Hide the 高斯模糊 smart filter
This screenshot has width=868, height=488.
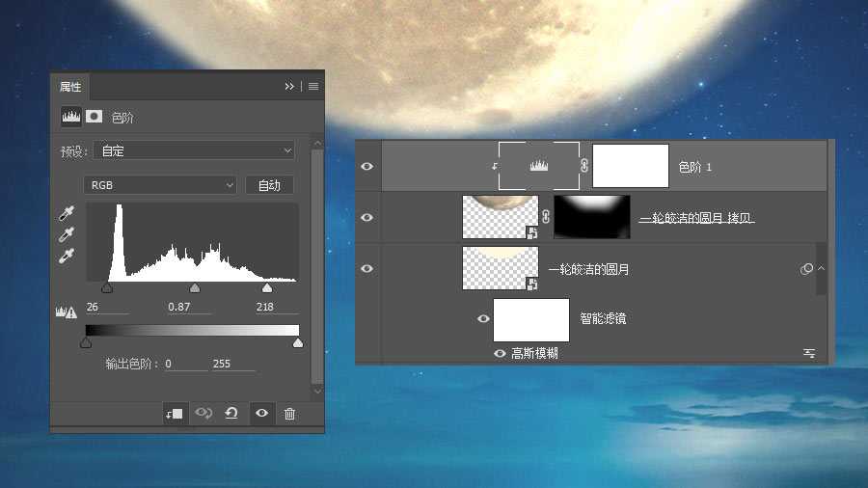click(x=500, y=354)
